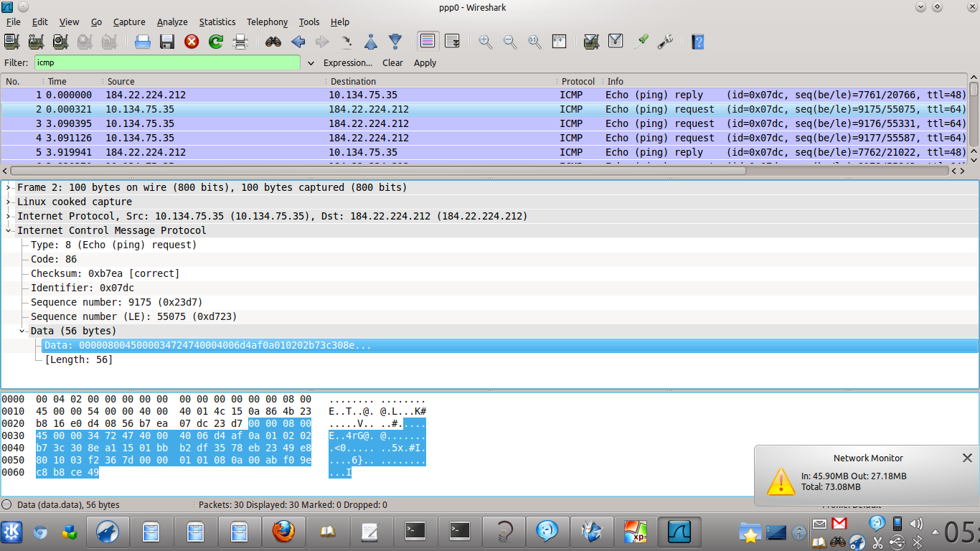Collapse Internet Control Message Protocol node
980x551 pixels.
pos(9,230)
